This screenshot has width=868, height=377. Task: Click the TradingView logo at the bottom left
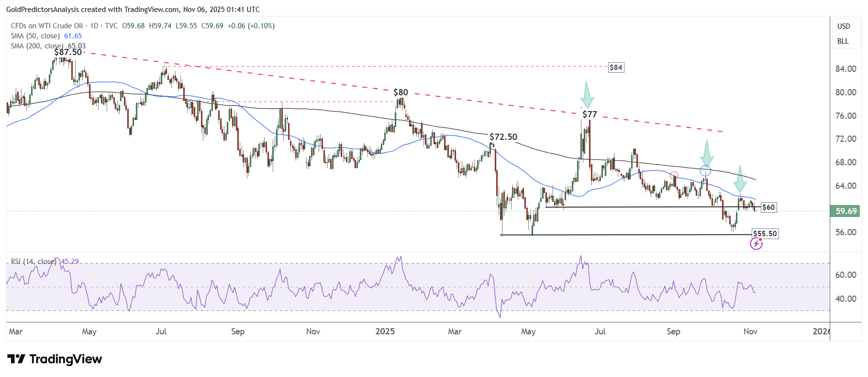(55, 359)
